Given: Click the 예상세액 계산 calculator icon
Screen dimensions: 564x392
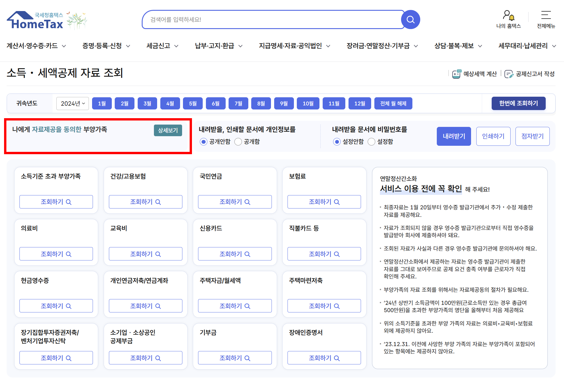Looking at the screenshot, I should (456, 74).
